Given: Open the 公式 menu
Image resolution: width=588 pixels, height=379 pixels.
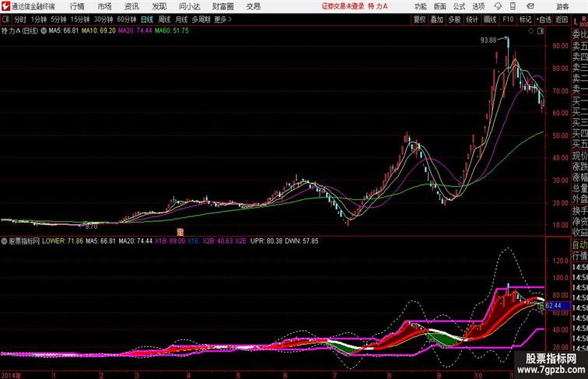Looking at the screenshot, I should point(459,6).
